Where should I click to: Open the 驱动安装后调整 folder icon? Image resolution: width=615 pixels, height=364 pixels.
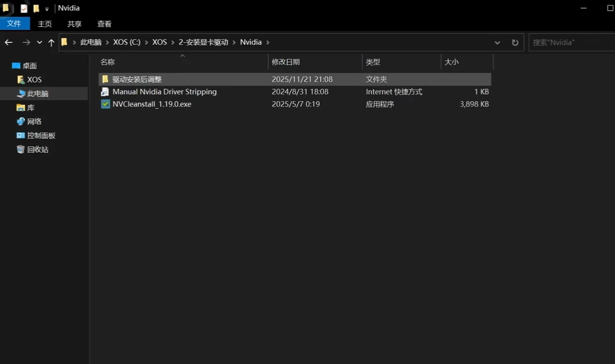pos(105,79)
